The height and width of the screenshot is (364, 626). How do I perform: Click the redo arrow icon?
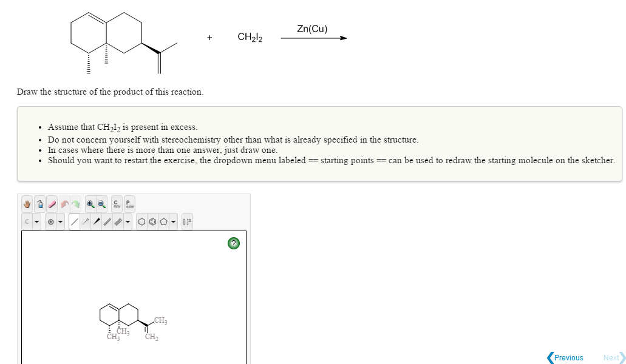75,204
